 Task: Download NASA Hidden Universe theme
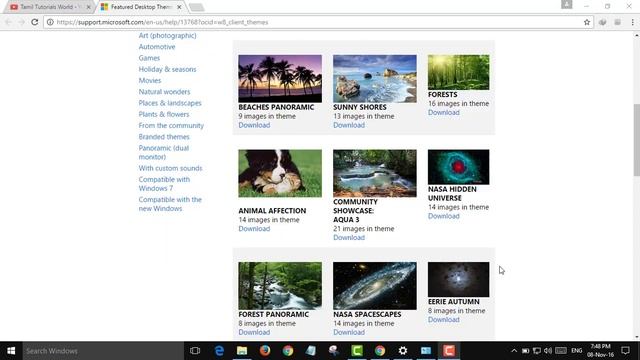tap(443, 216)
